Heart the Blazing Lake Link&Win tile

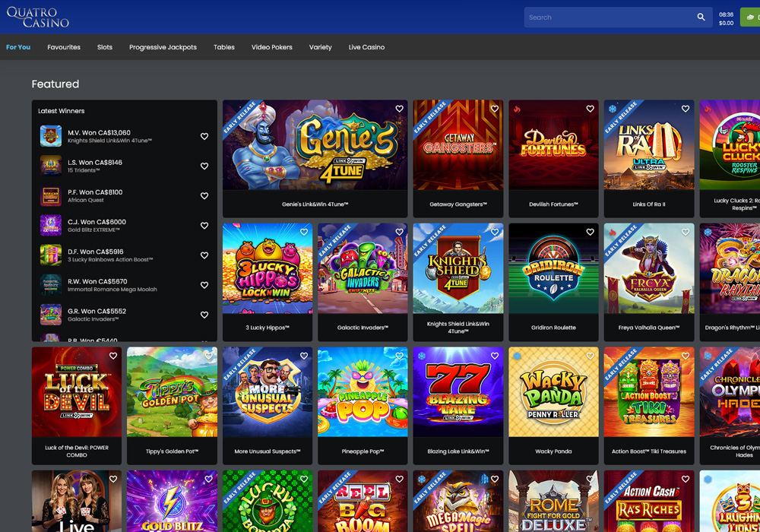click(495, 356)
